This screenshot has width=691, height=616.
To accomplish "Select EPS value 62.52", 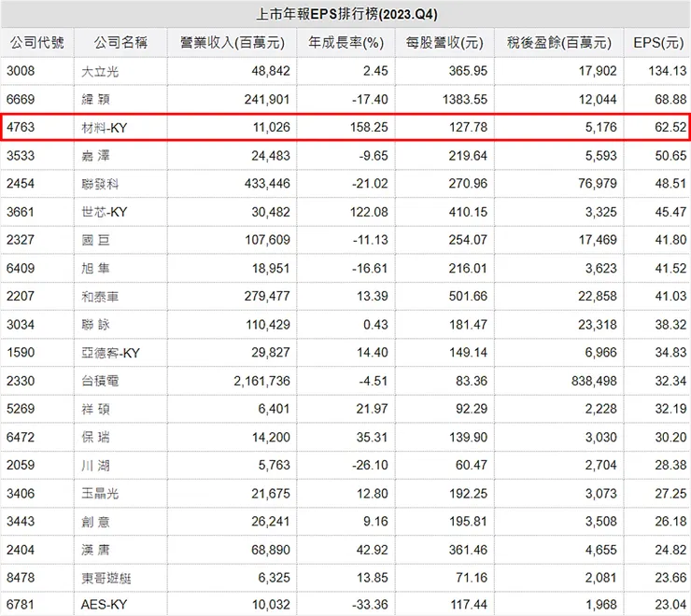I will [x=670, y=127].
